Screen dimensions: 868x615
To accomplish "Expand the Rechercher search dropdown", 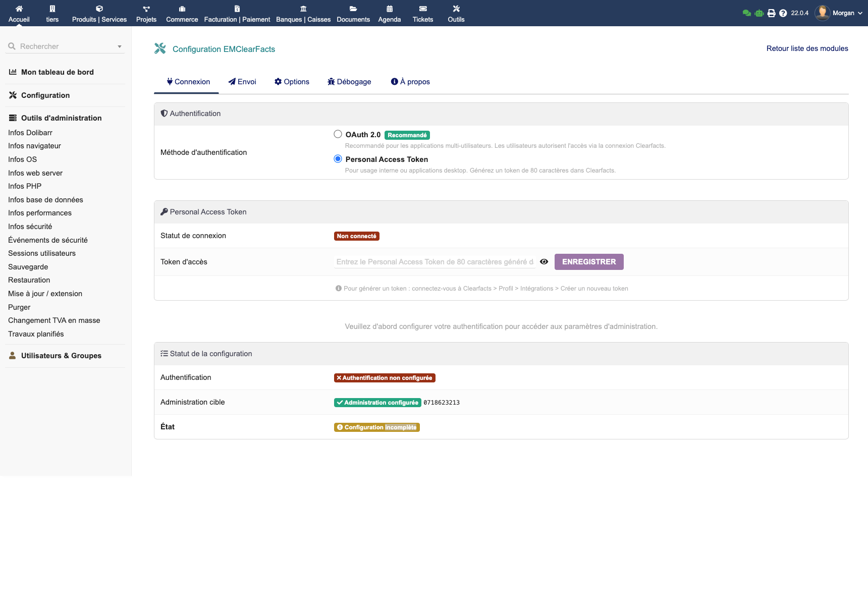I will point(120,46).
